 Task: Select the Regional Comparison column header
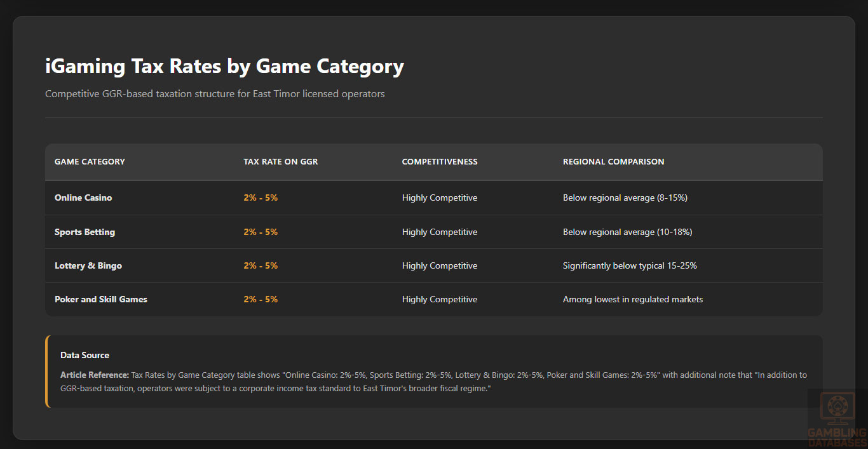[613, 162]
